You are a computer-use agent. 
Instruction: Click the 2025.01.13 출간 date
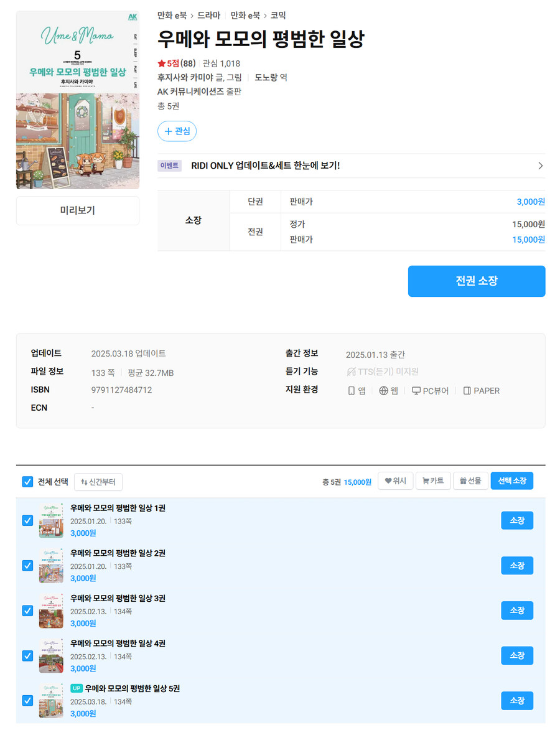click(x=375, y=355)
